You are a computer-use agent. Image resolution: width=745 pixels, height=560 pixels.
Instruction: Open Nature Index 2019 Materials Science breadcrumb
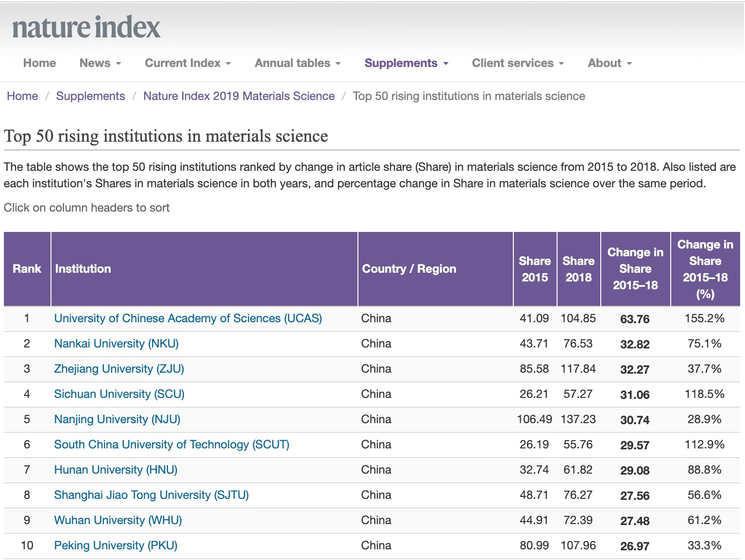(239, 96)
